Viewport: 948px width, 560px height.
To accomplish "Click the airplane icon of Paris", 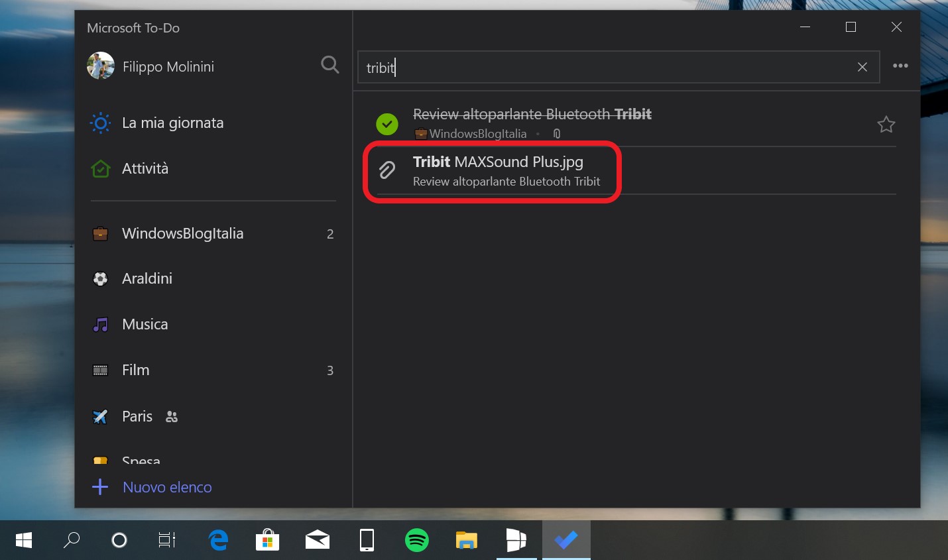I will pyautogui.click(x=100, y=416).
